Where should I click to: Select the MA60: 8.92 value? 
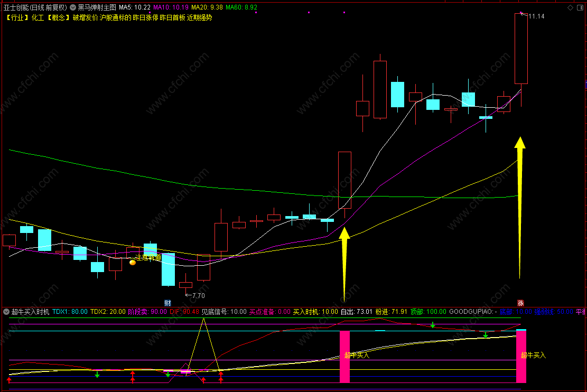pos(241,7)
